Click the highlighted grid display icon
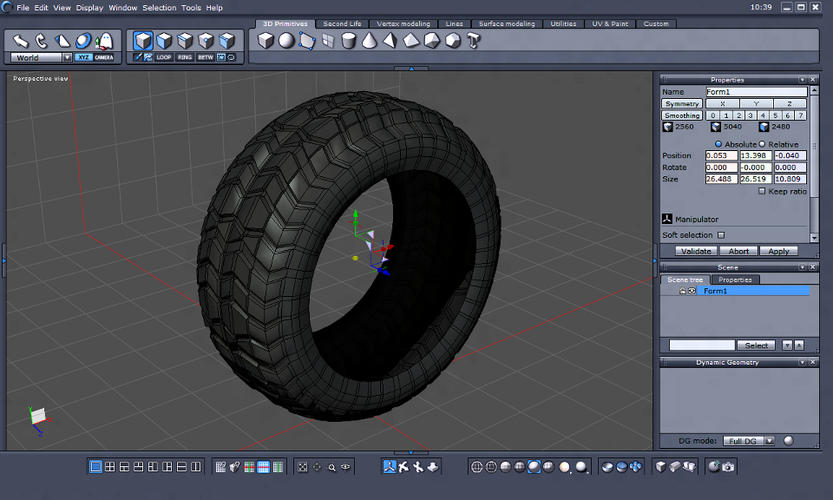 point(264,467)
